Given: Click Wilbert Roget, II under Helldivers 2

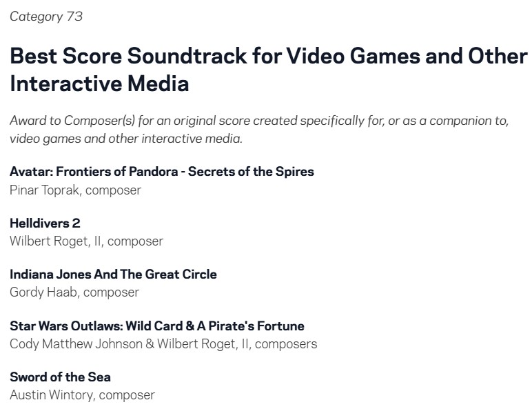Looking at the screenshot, I should pyautogui.click(x=55, y=241).
